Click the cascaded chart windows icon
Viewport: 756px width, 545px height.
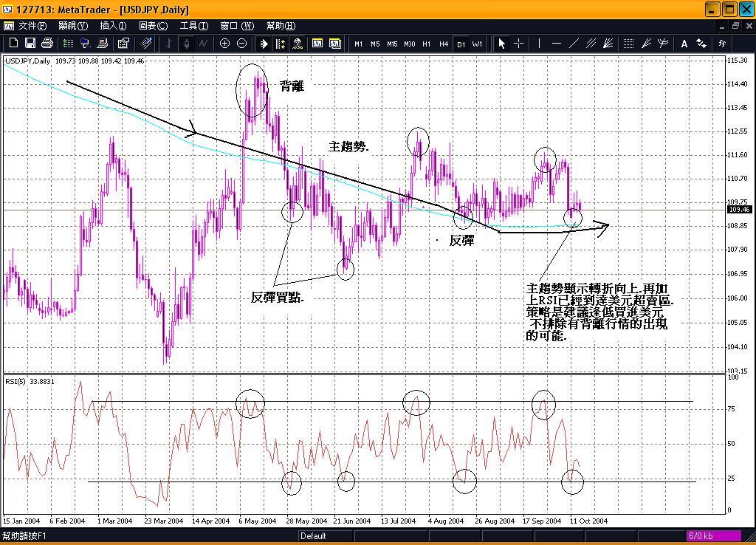335,44
